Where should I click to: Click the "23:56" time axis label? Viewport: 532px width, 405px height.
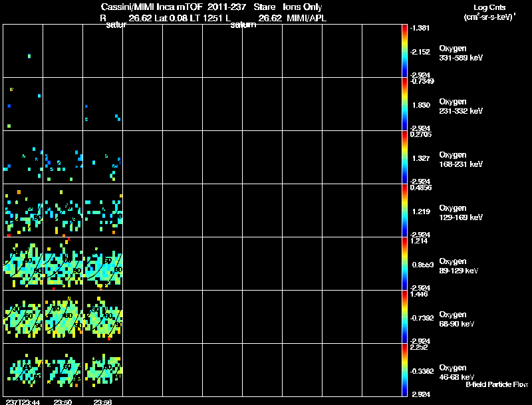click(103, 402)
